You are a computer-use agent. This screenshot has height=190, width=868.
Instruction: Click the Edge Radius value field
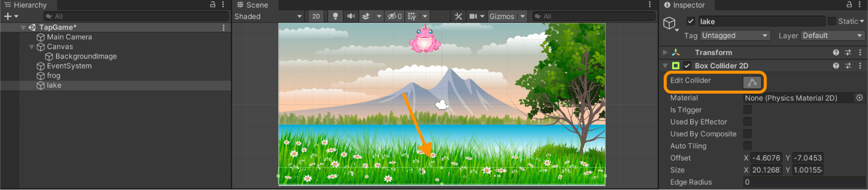point(804,182)
